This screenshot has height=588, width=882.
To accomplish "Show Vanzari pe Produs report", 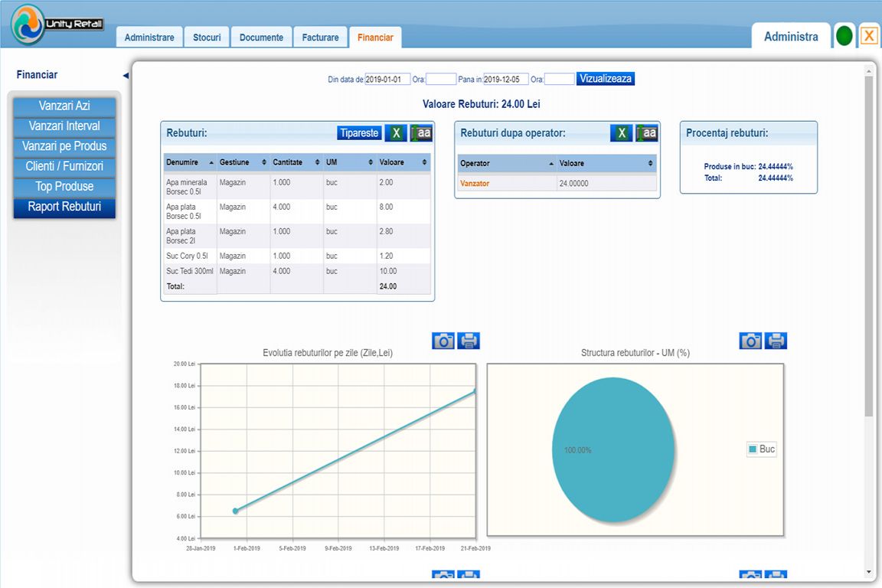I will click(64, 146).
